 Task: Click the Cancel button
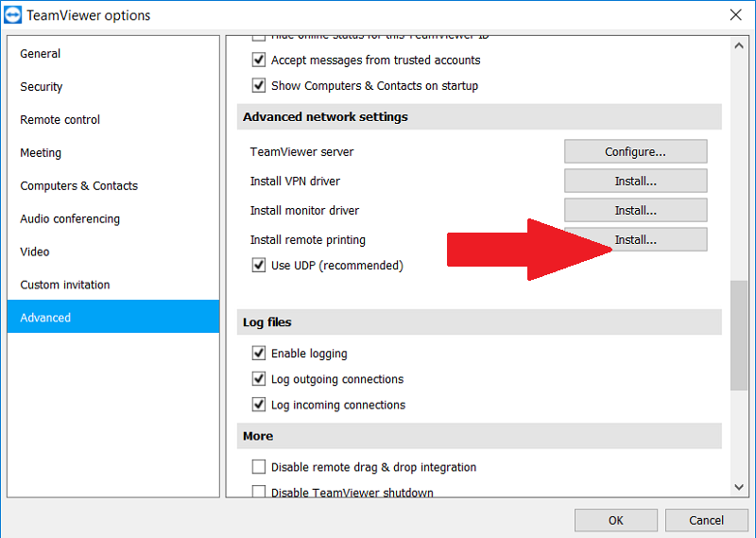point(706,520)
